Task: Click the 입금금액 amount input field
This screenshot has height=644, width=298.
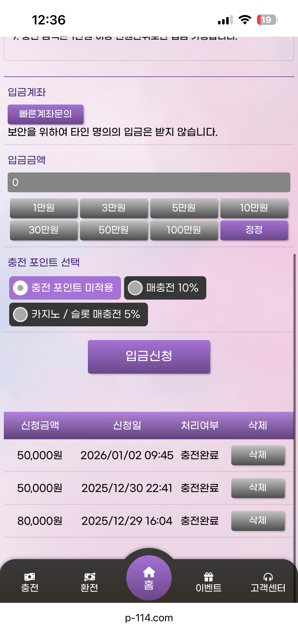Action: pos(149,182)
